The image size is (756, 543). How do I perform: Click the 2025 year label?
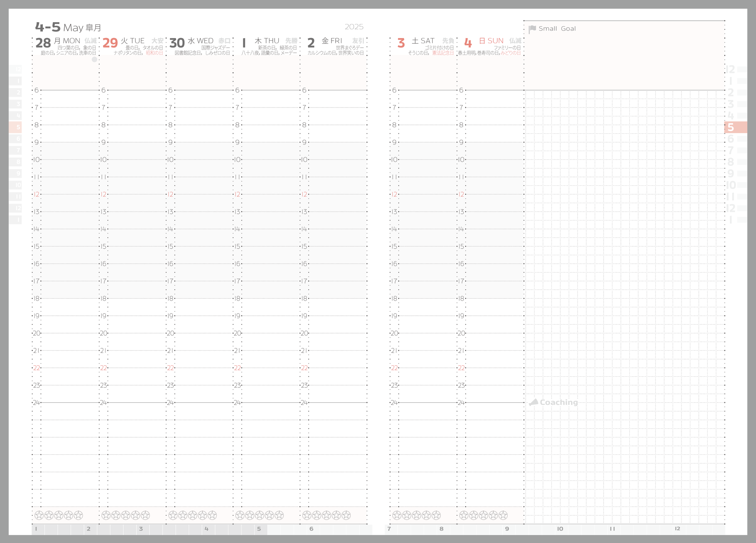[x=354, y=27]
